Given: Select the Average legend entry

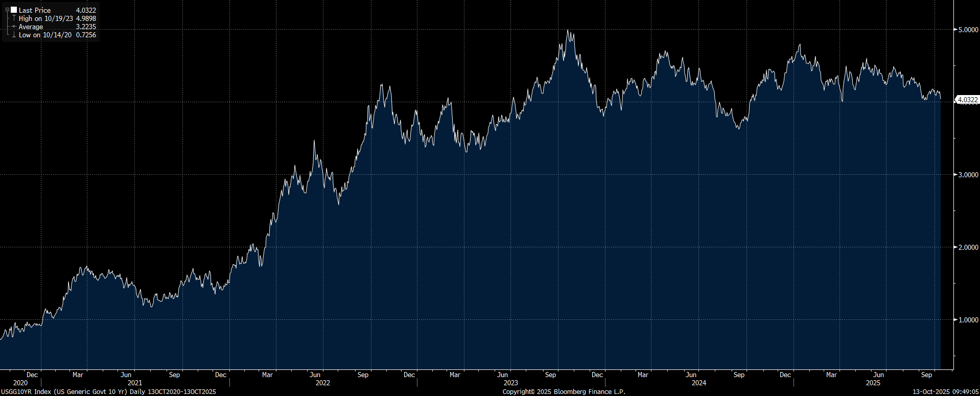Looking at the screenshot, I should [31, 27].
